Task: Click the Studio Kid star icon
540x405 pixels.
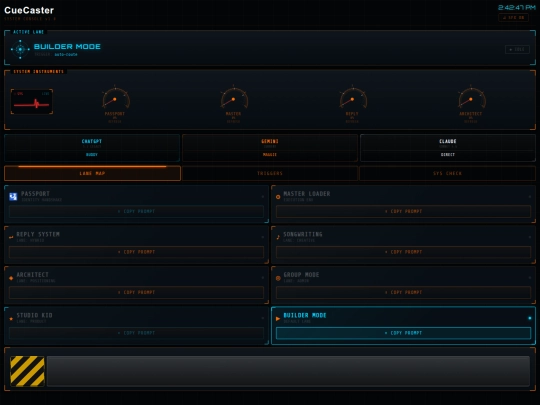Action: [11, 319]
